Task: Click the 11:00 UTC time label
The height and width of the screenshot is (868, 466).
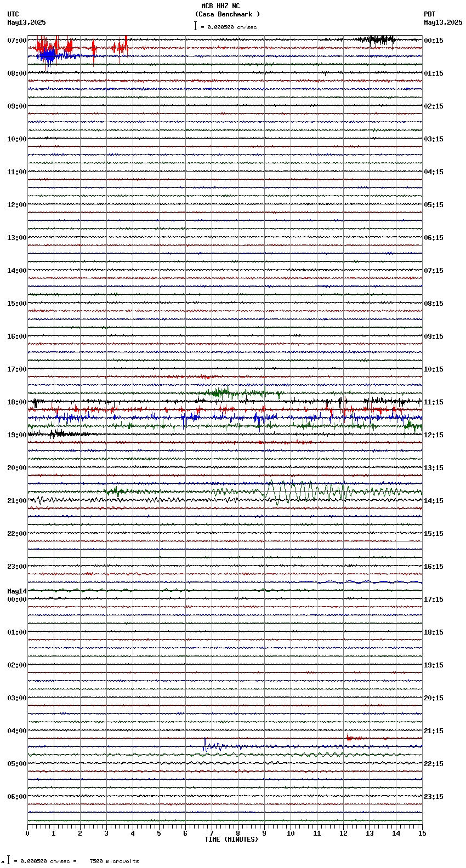Action: click(x=17, y=172)
